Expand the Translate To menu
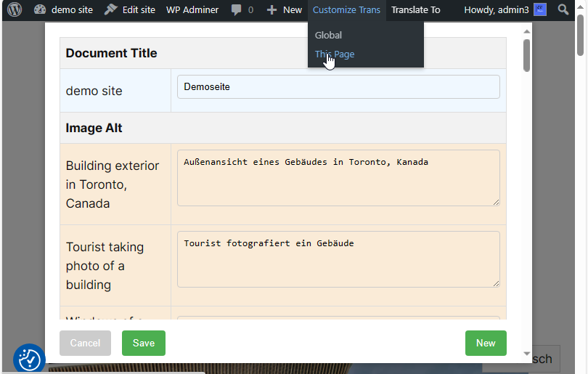This screenshot has height=374, width=588. [415, 10]
